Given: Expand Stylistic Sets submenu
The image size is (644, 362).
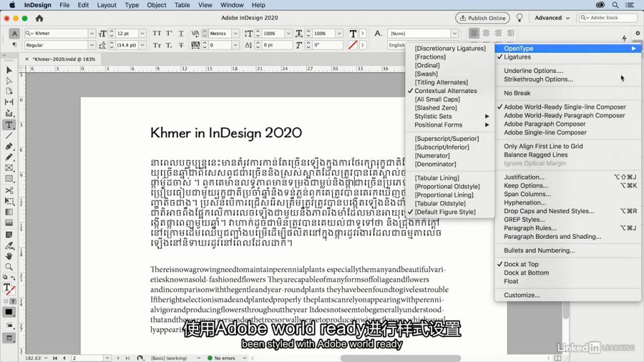Looking at the screenshot, I should [450, 116].
